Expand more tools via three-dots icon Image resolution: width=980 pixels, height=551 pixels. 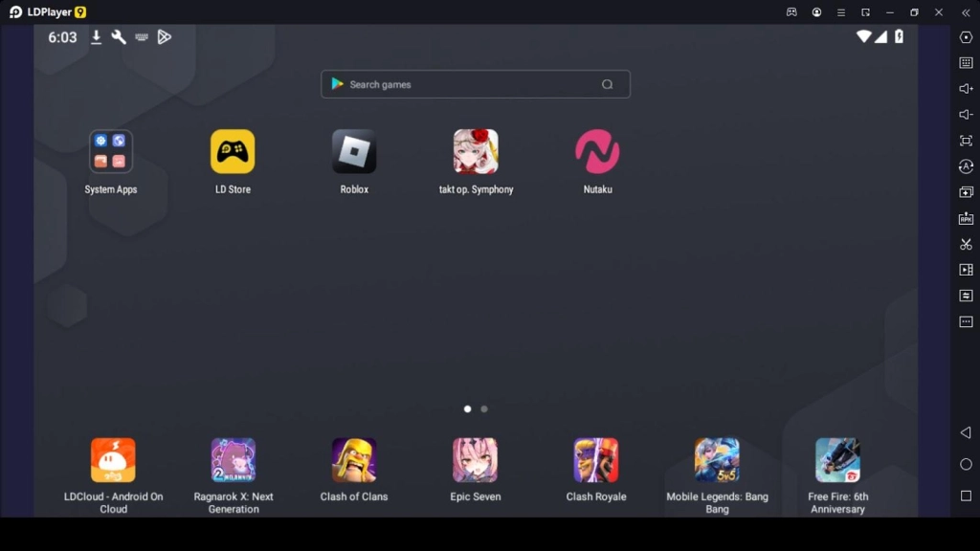click(966, 321)
